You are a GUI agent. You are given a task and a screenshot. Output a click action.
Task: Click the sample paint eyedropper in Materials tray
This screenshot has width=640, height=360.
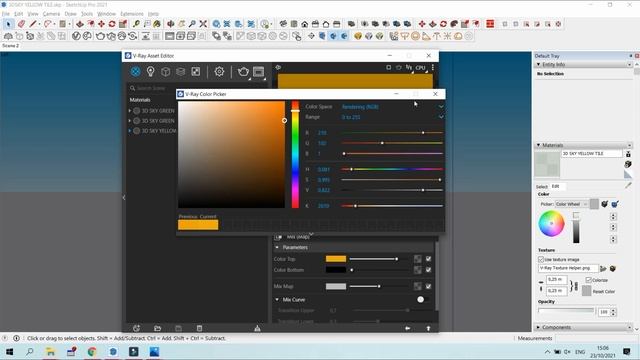[x=628, y=186]
